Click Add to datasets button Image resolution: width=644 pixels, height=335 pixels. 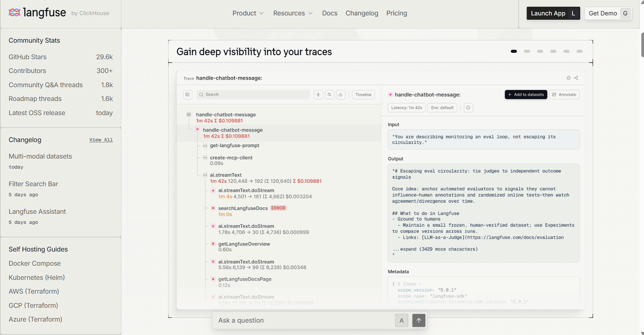[x=526, y=95]
